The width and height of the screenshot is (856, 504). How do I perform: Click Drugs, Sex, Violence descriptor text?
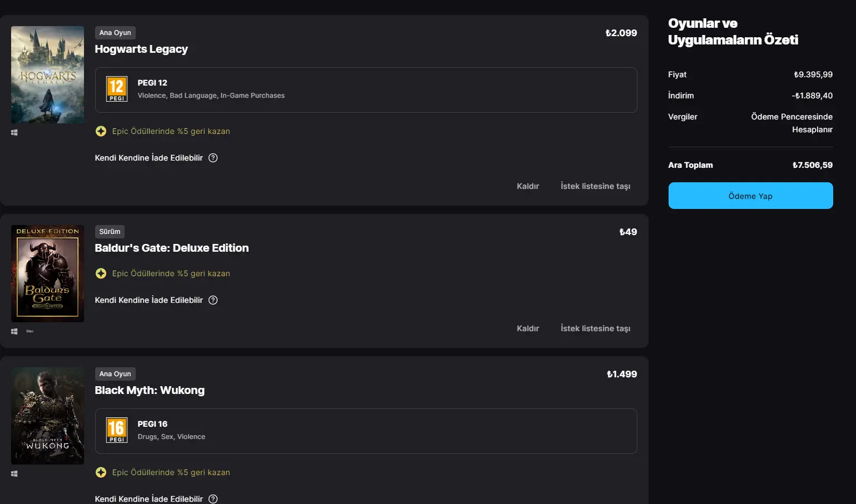click(x=171, y=437)
